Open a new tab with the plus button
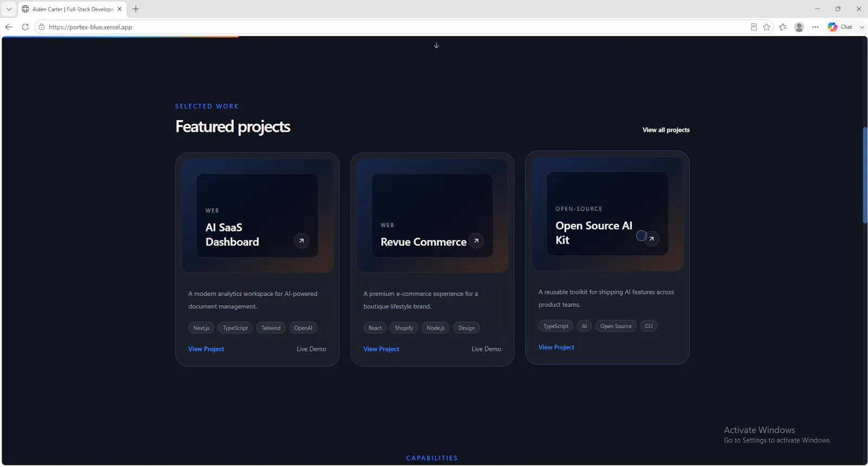The width and height of the screenshot is (868, 467). click(x=136, y=9)
